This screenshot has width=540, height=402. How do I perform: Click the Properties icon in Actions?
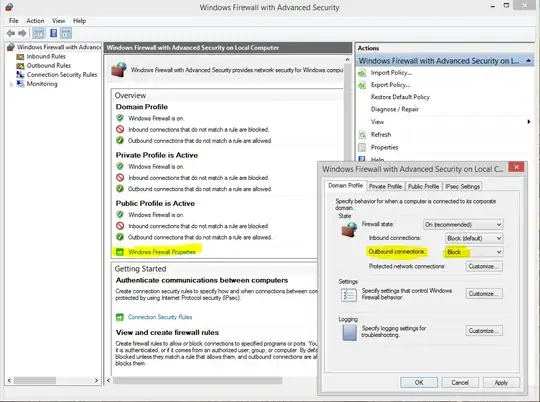click(x=362, y=147)
